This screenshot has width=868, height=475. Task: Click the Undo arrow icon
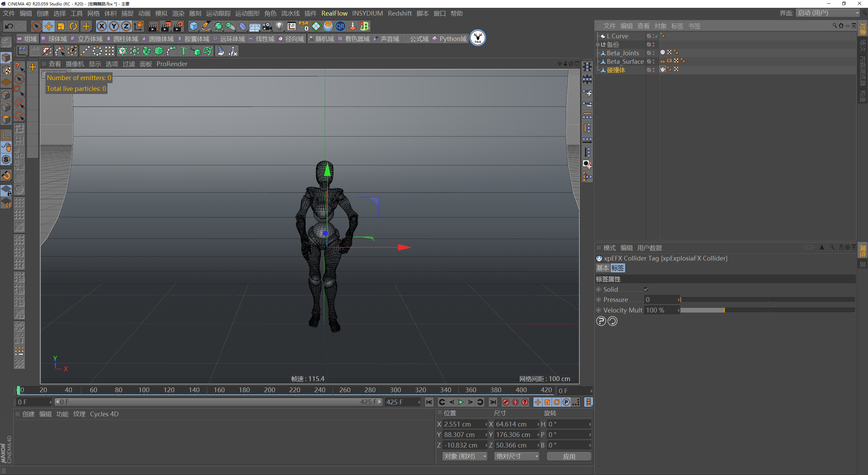click(9, 26)
